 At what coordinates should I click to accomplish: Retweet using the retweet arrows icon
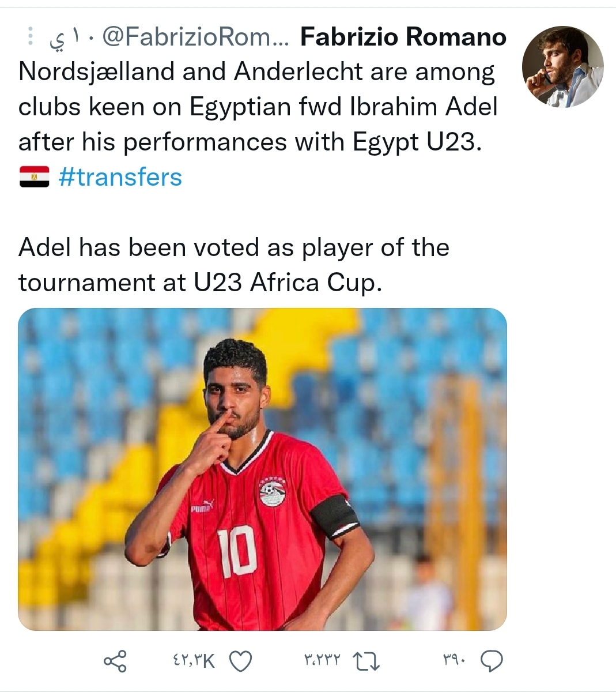click(366, 661)
